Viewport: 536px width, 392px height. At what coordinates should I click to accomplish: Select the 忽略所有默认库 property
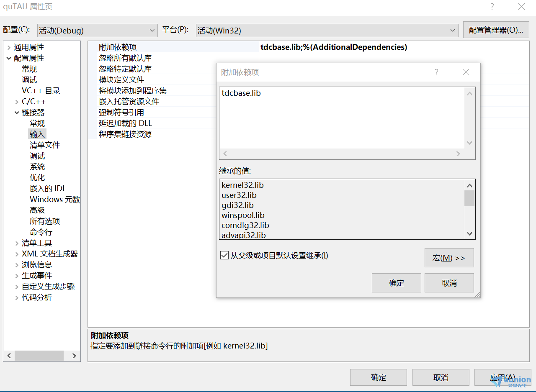coord(125,58)
